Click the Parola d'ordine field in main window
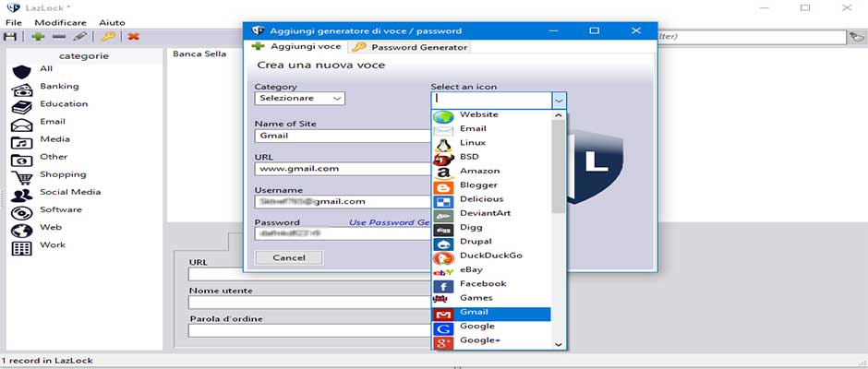868x369 pixels. (309, 330)
